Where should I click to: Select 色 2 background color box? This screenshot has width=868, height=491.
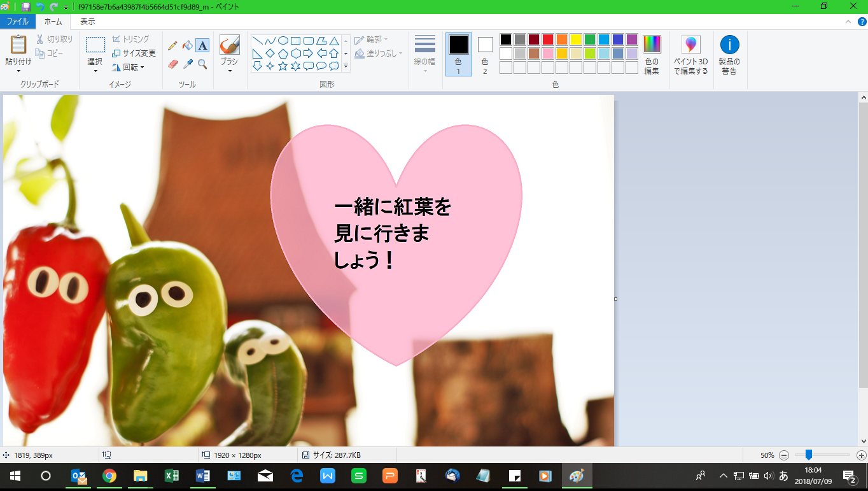(x=485, y=55)
